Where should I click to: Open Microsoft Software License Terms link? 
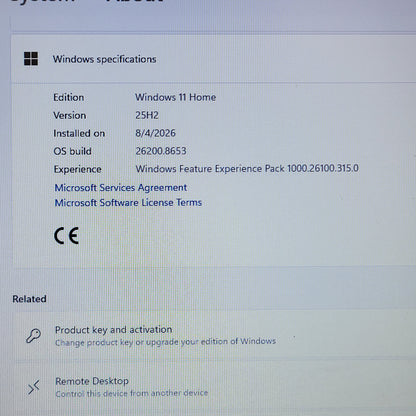coord(128,203)
